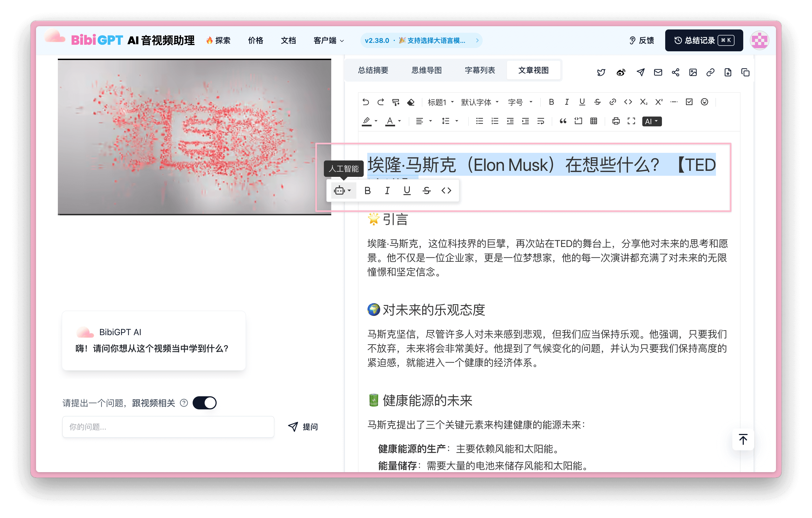This screenshot has width=812, height=518.
Task: Click the copy-to-clipboard icon in the share bar
Action: click(745, 72)
